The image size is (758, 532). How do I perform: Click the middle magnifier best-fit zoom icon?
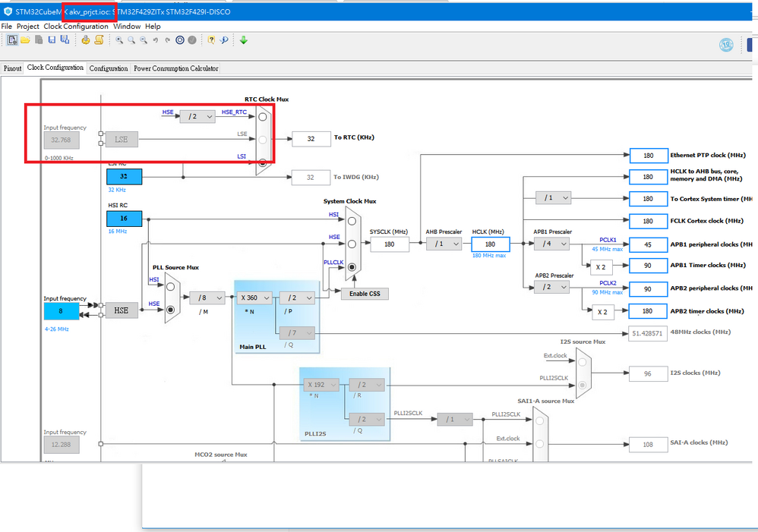click(131, 40)
